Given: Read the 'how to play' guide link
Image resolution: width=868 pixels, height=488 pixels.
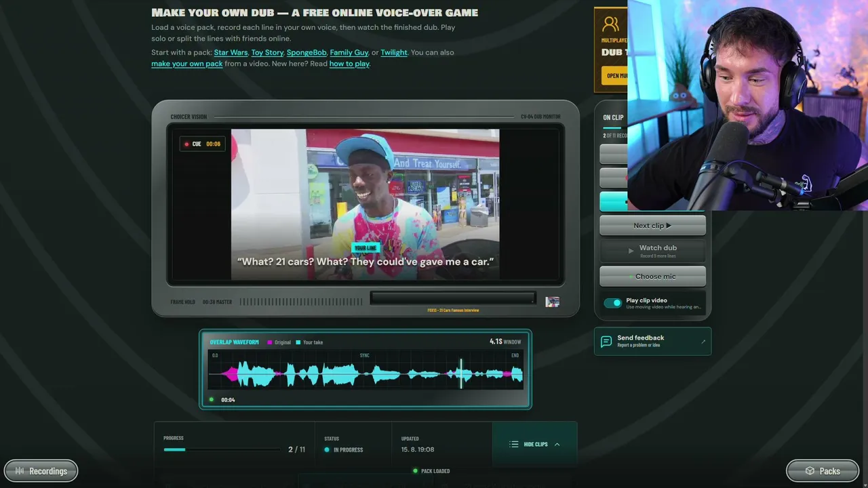Looking at the screenshot, I should pyautogui.click(x=349, y=64).
